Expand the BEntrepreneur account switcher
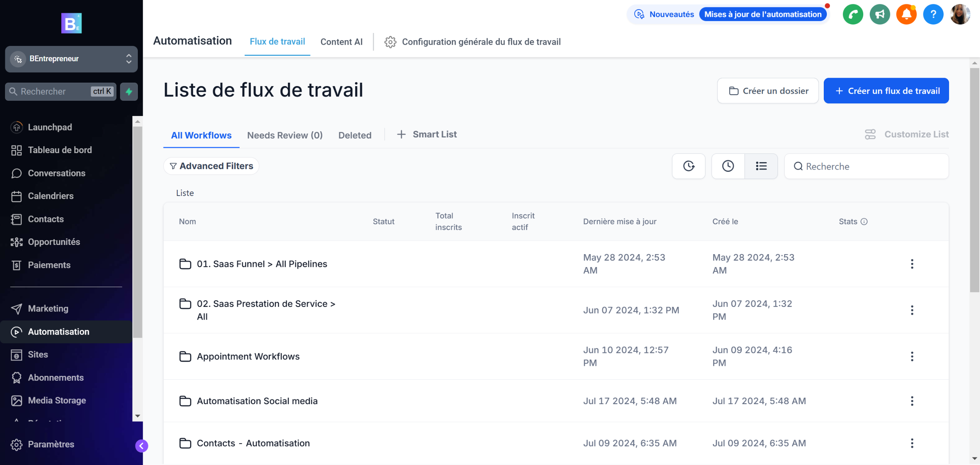The width and height of the screenshot is (980, 465). click(x=71, y=59)
